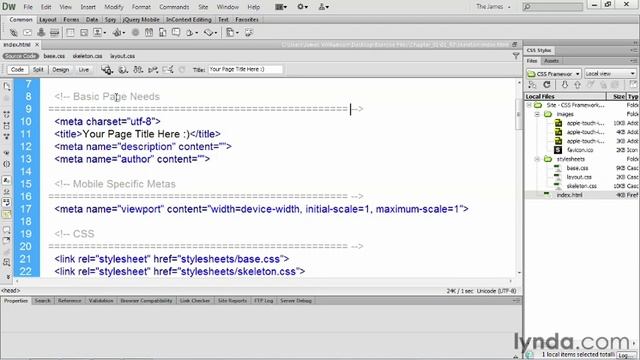Click the Email Link insert icon
The image size is (640, 360).
(27, 33)
